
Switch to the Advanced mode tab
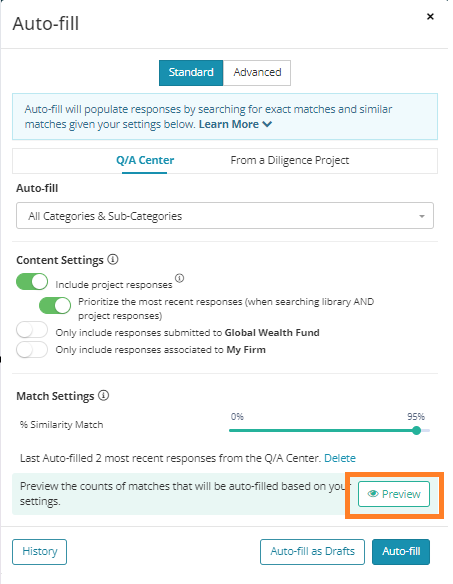point(257,73)
